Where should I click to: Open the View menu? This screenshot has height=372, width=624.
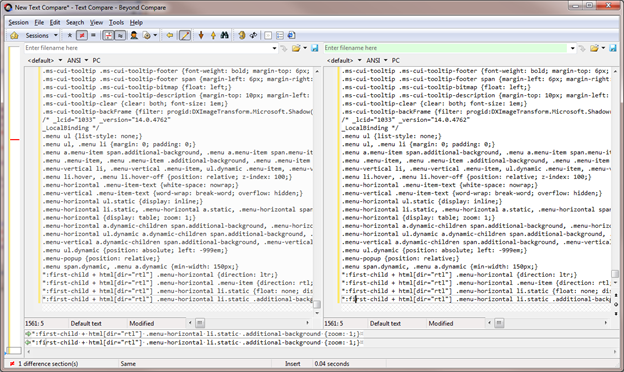[96, 22]
